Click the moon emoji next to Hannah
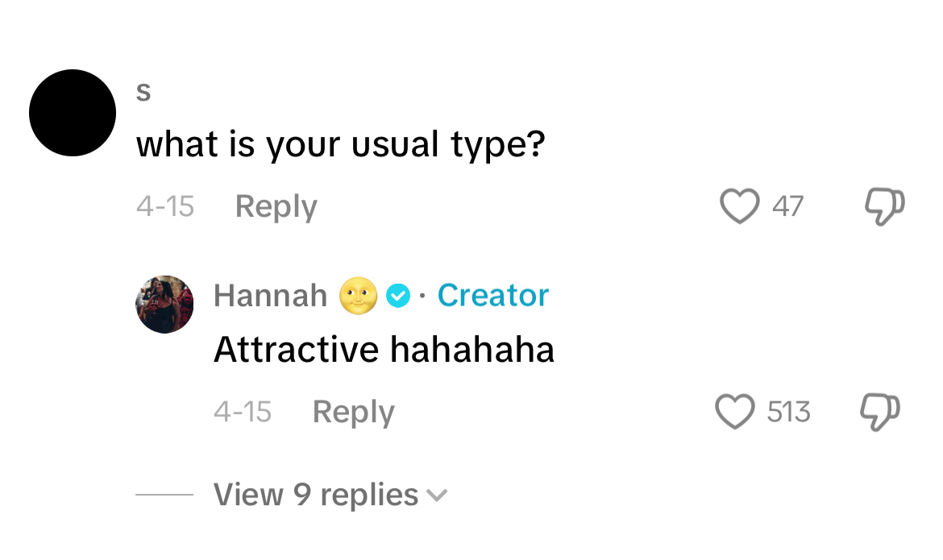Image resolution: width=943 pixels, height=560 pixels. 359,296
